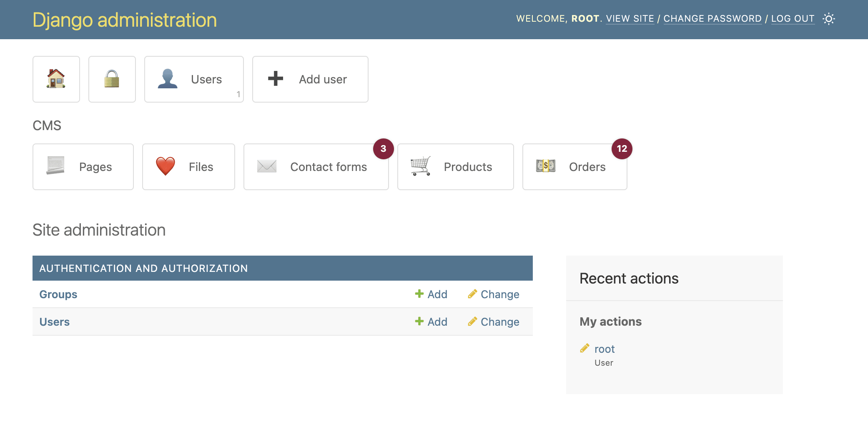This screenshot has height=427, width=868.
Task: Open the root entry in Recent actions
Action: 605,349
